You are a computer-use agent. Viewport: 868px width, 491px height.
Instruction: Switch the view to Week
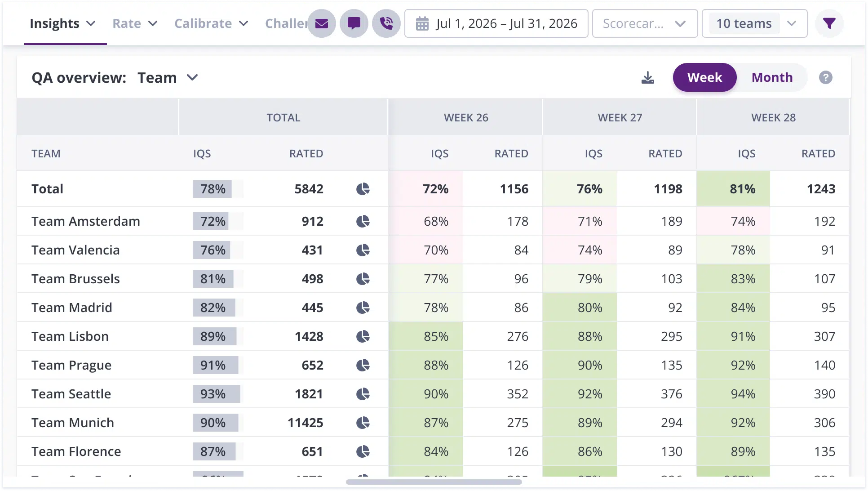(x=704, y=77)
